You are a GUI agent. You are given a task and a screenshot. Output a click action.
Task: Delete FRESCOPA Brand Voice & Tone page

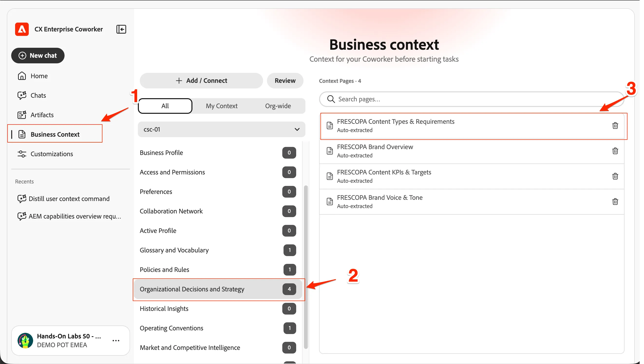tap(615, 201)
